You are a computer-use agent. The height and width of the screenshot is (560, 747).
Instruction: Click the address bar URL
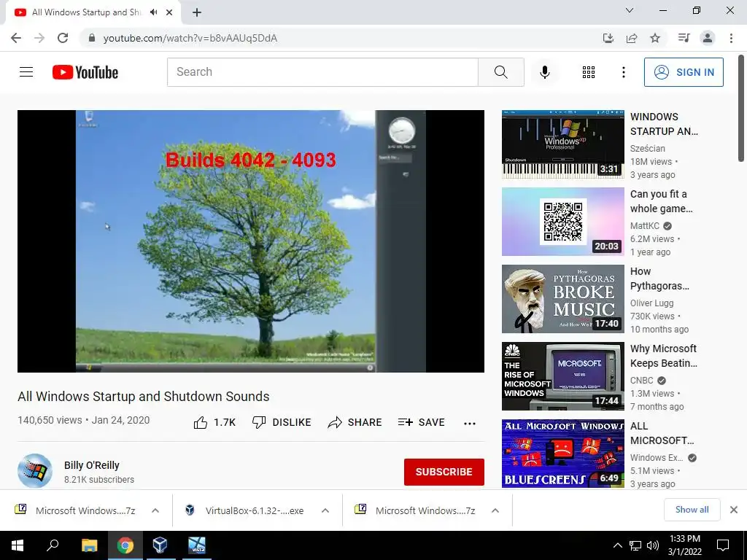click(190, 38)
